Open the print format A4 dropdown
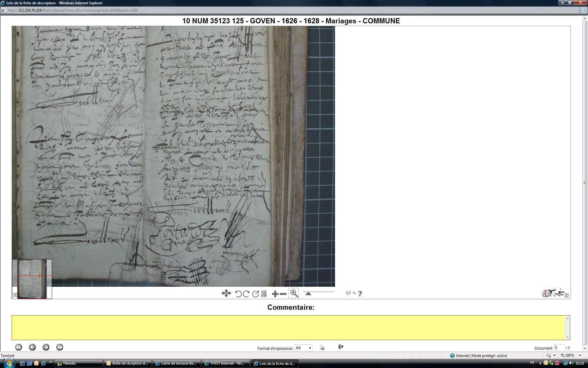Image resolution: width=588 pixels, height=368 pixels. pos(303,348)
